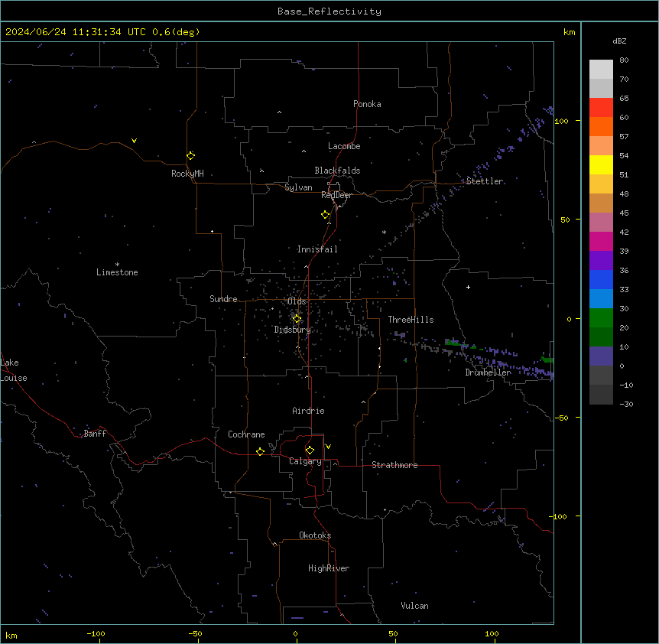Image resolution: width=659 pixels, height=644 pixels.
Task: Click the Sylvan label
Action: click(x=298, y=187)
